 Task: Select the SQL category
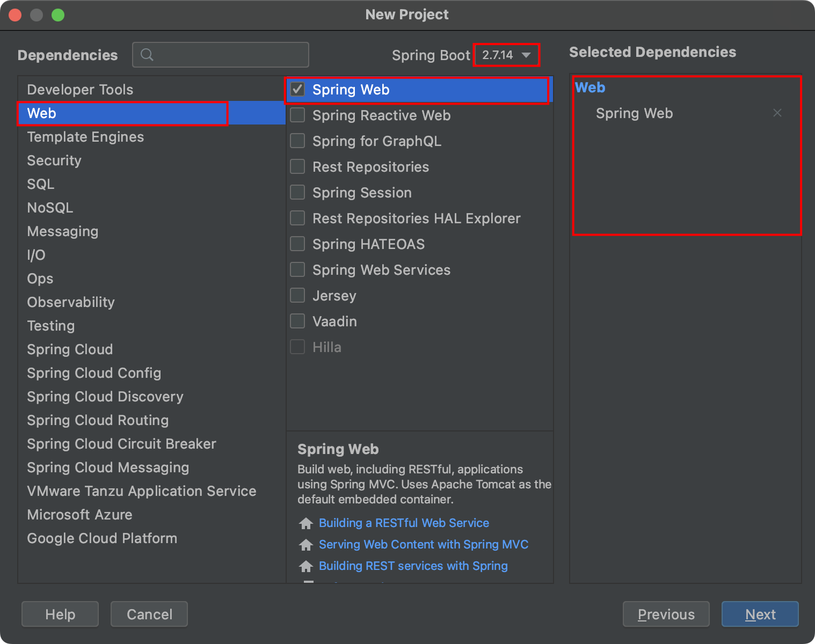tap(151, 184)
